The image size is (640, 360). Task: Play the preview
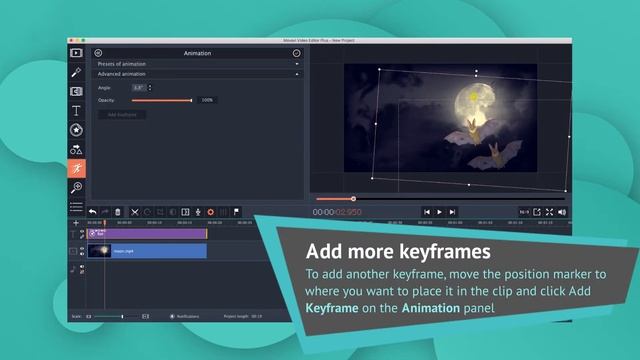(440, 212)
